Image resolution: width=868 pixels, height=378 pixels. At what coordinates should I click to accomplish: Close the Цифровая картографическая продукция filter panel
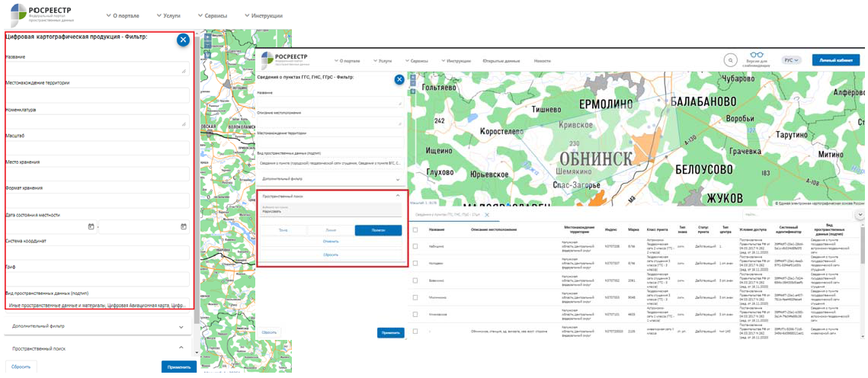pos(183,40)
